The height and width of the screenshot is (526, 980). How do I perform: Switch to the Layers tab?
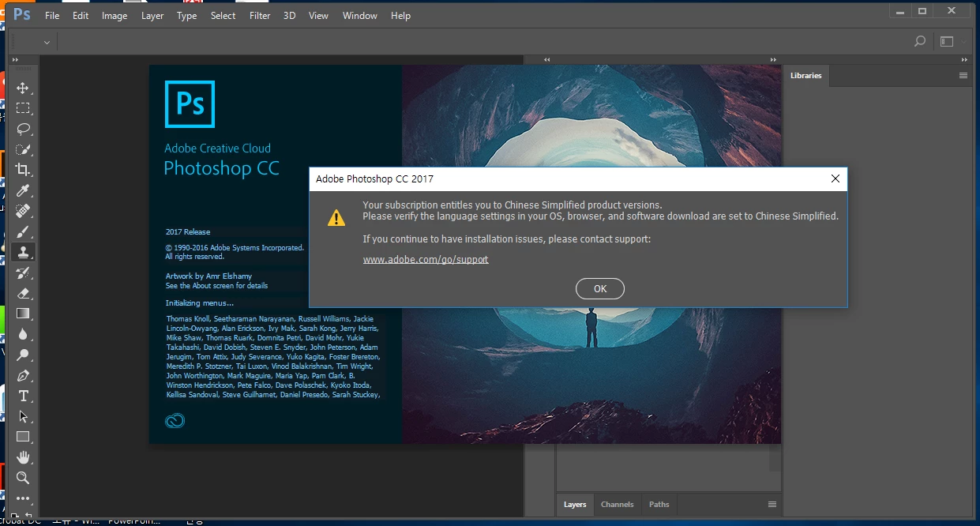point(575,504)
